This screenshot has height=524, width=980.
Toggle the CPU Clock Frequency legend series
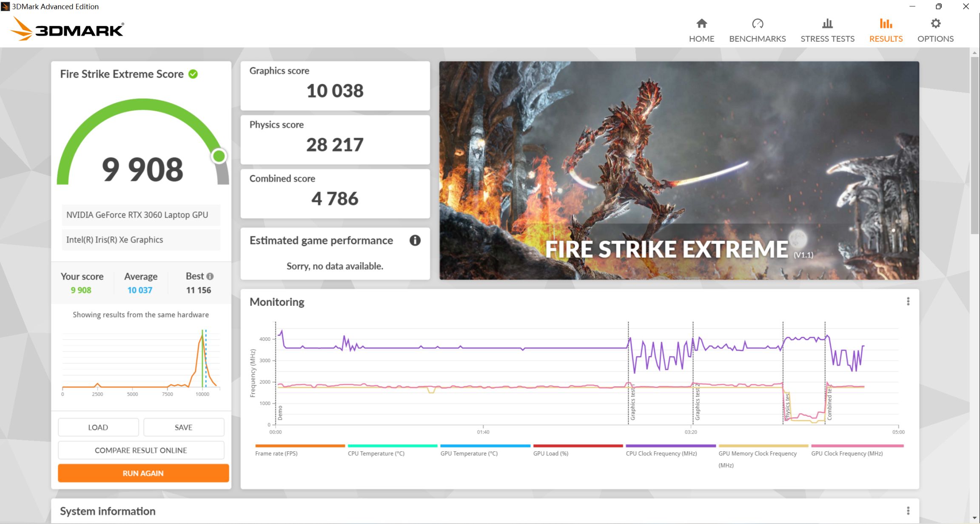click(661, 453)
